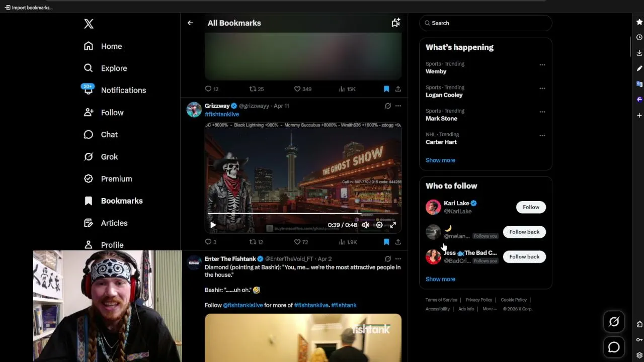This screenshot has width=644, height=362.
Task: View analytics on Grizzway's 1.9K views post
Action: click(347, 242)
